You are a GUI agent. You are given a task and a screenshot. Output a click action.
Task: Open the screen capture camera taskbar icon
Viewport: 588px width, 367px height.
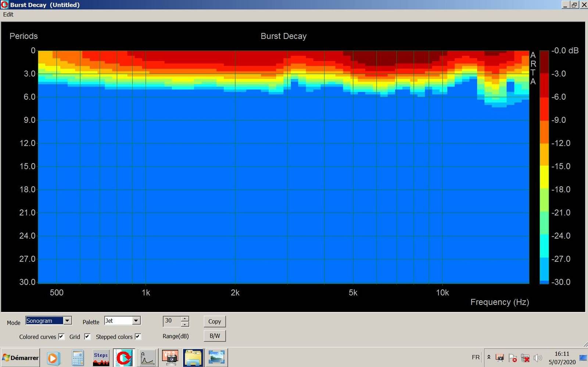(170, 358)
